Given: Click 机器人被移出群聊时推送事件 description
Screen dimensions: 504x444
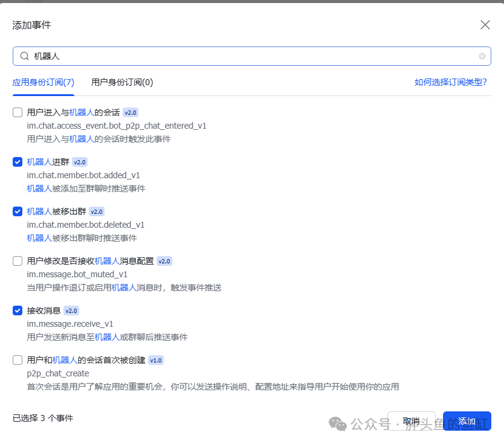Looking at the screenshot, I should (x=82, y=238).
